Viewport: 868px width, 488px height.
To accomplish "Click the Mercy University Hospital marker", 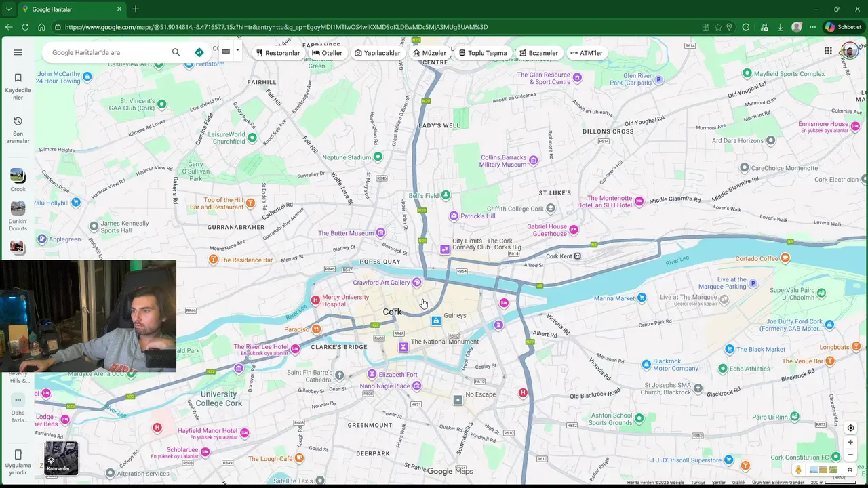I will (x=315, y=300).
